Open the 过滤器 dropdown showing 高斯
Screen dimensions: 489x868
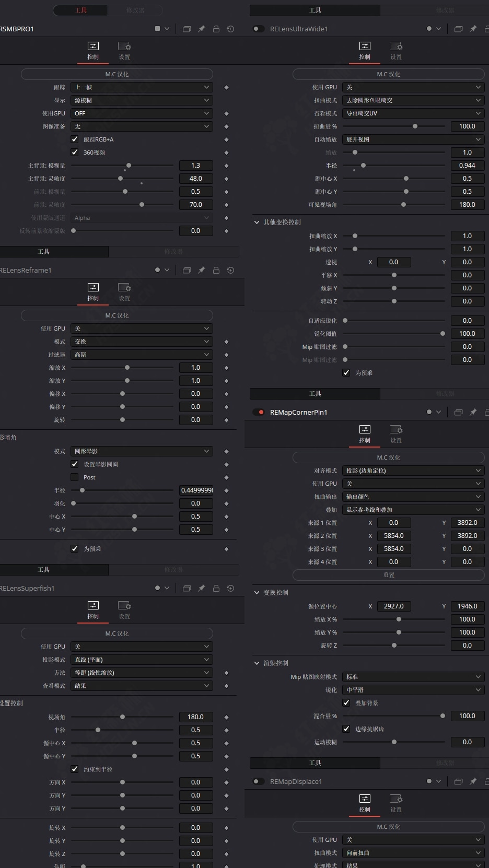pyautogui.click(x=142, y=355)
